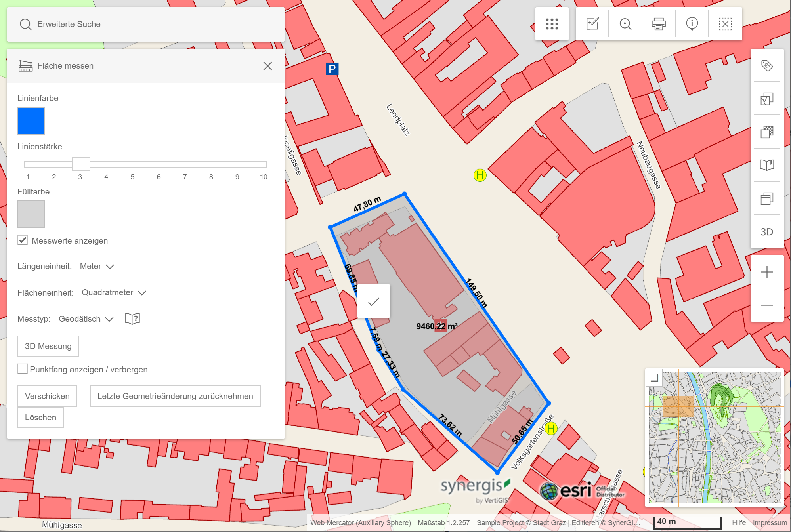Activate the magnifier zoom tool

click(x=625, y=24)
